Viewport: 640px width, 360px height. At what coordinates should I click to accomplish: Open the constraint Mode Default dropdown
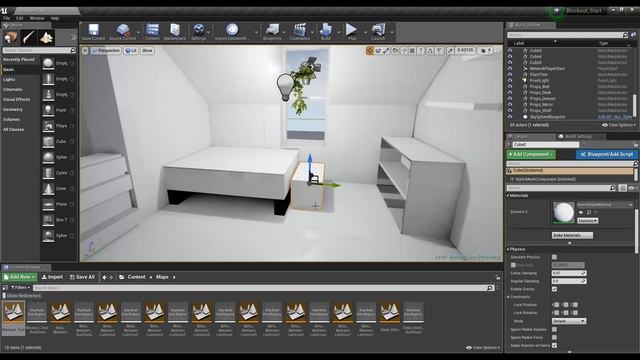[x=569, y=321]
